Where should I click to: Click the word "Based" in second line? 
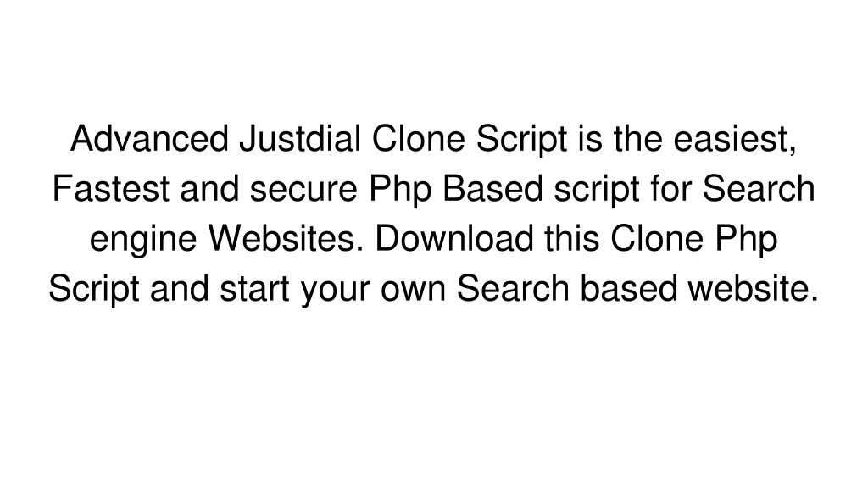point(492,189)
